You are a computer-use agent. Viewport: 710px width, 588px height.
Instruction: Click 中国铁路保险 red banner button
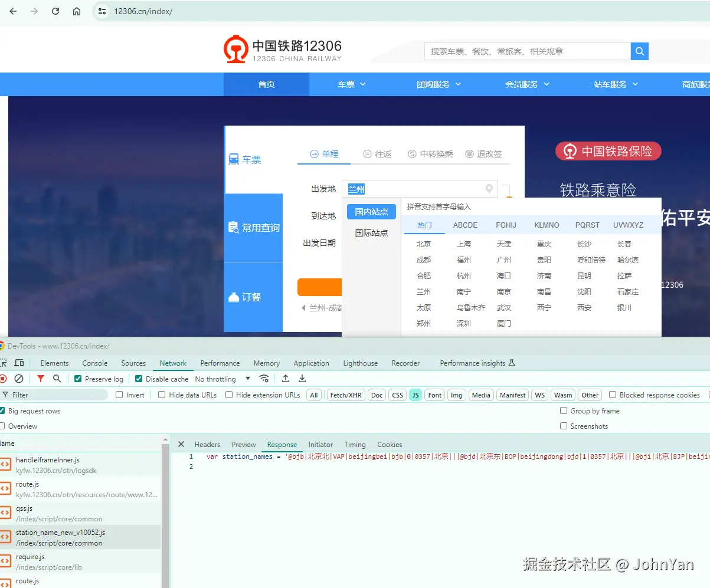click(608, 151)
